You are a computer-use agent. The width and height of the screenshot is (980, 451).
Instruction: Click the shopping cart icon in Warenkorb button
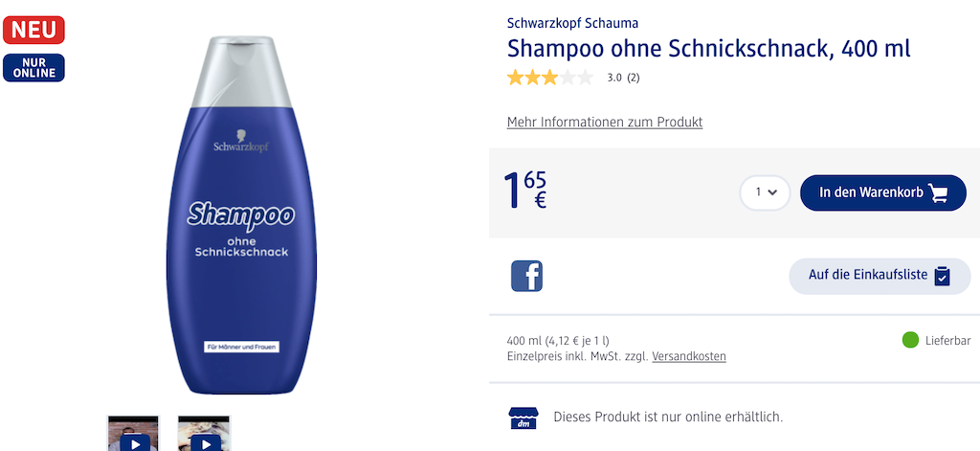click(x=939, y=192)
